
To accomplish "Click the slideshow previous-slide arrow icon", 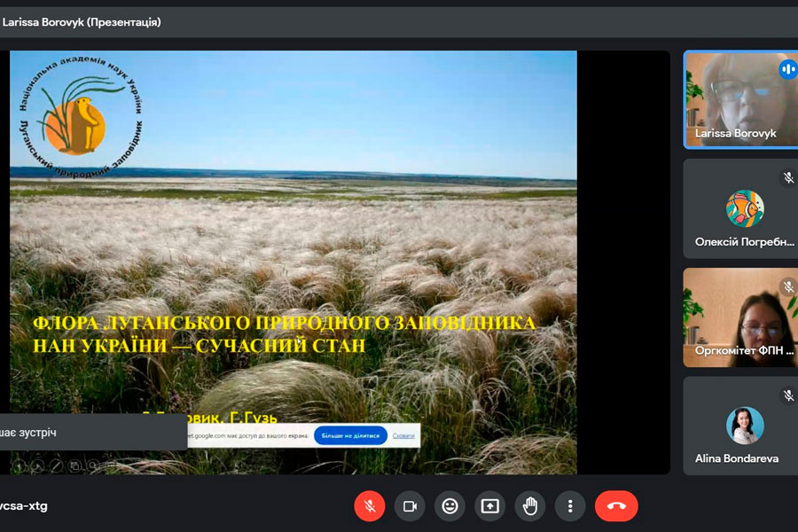I will click(19, 465).
